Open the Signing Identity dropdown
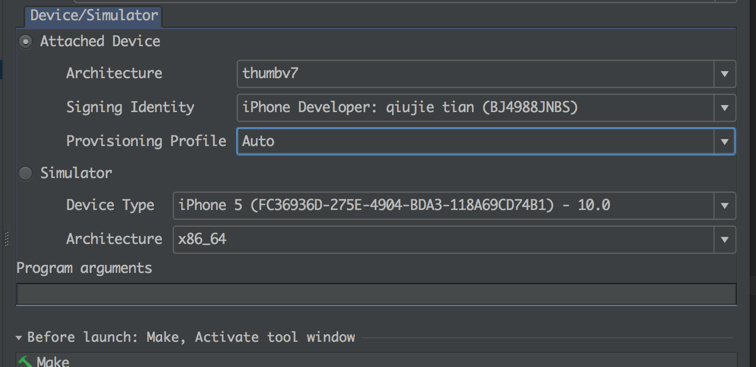The height and width of the screenshot is (367, 756). (x=486, y=108)
